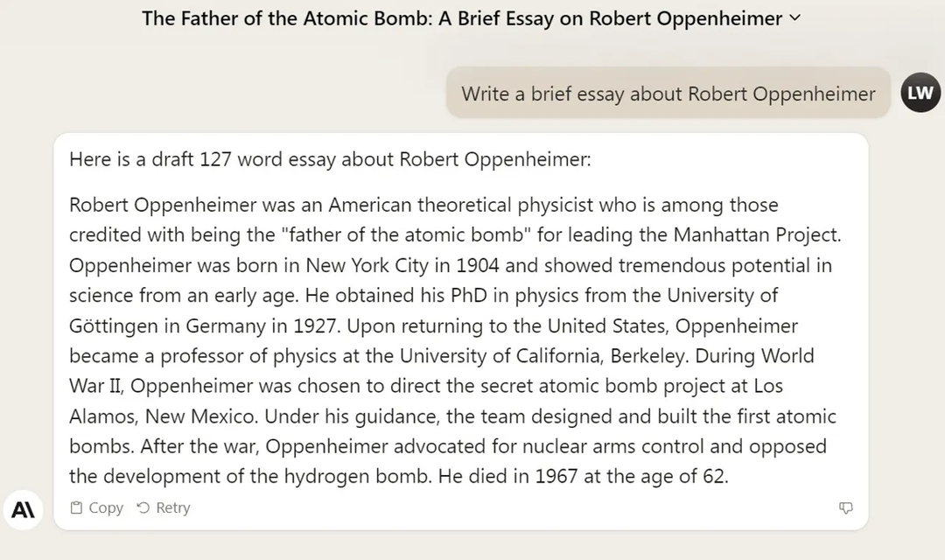Select the user prompt message bubble
Screen dimensions: 945x560
pos(668,94)
